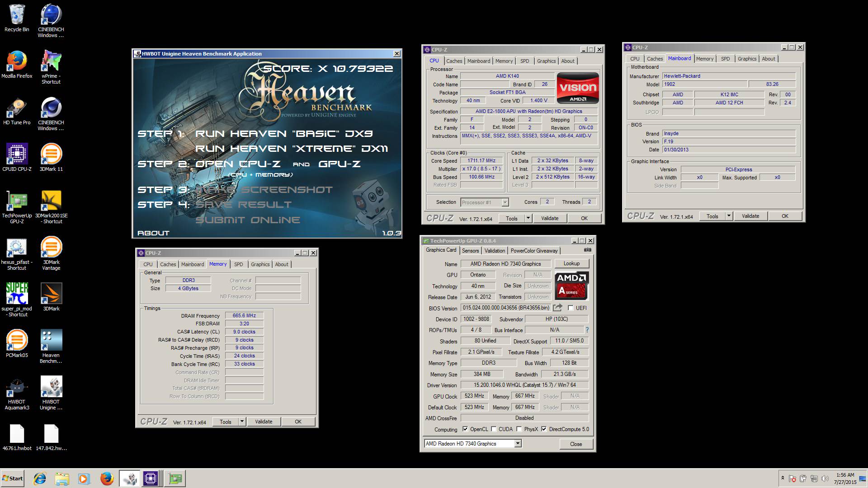Click the GPU-Z BIOS save/export icon
This screenshot has height=488, width=868.
[x=558, y=308]
